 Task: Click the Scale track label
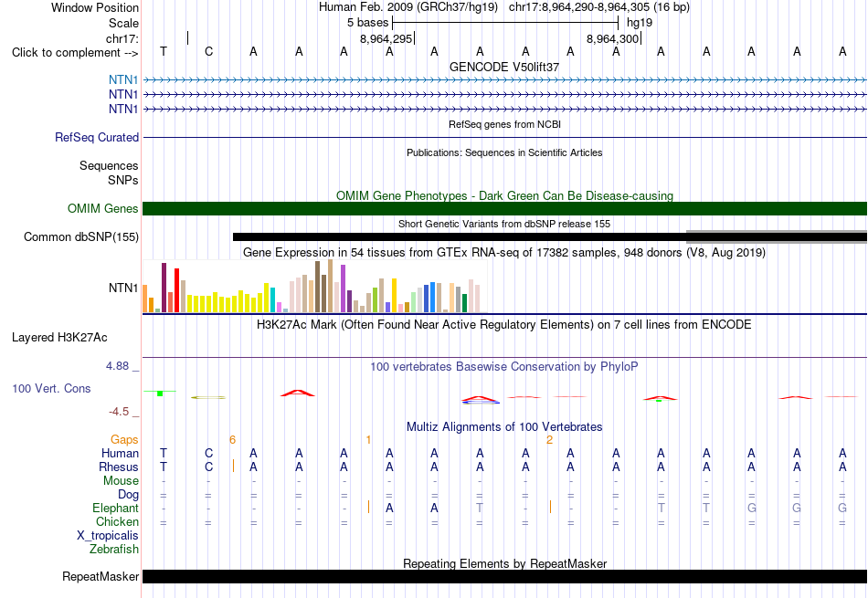[x=123, y=23]
